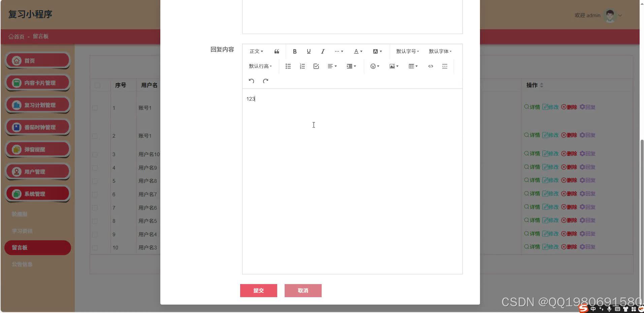Submit the reply with 提交 button

[258, 290]
